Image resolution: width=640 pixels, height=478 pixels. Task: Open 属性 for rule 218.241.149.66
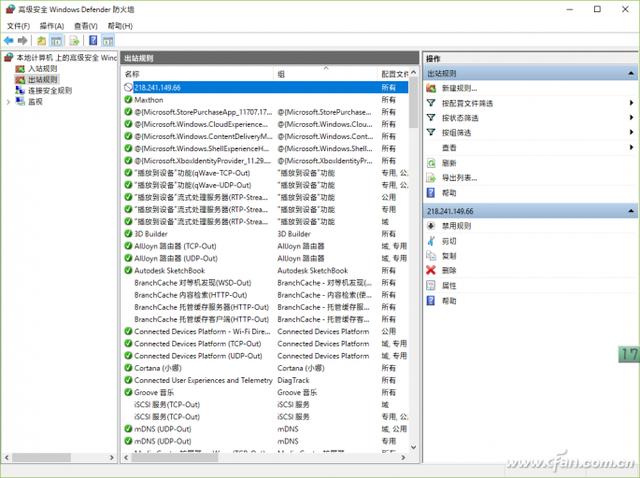449,285
